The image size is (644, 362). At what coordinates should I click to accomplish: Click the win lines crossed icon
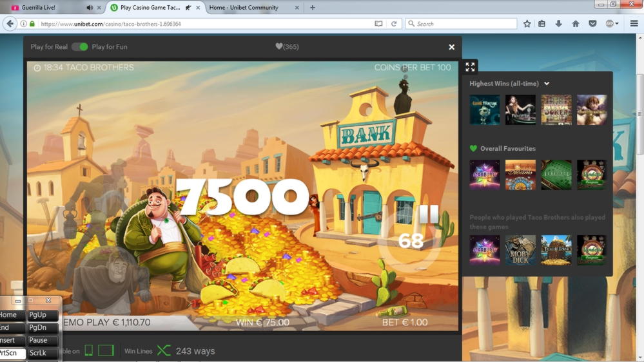pos(164,350)
